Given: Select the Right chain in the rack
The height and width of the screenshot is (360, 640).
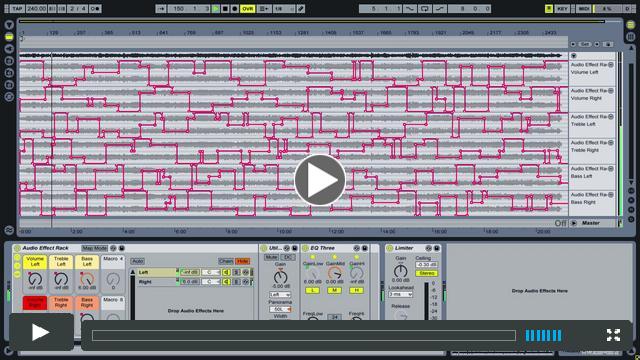Looking at the screenshot, I should click(x=156, y=282).
